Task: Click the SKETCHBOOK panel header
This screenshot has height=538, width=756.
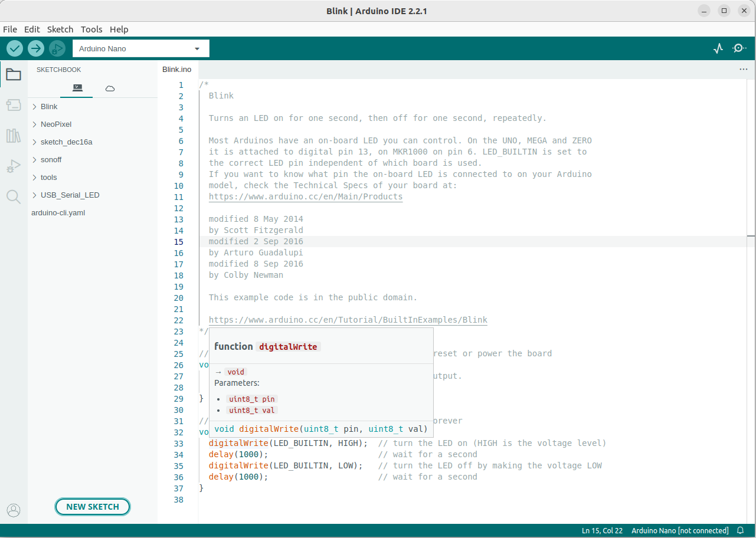Action: click(59, 70)
